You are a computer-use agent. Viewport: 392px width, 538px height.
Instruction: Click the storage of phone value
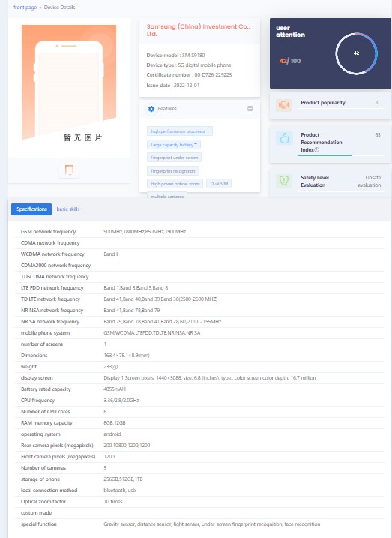tap(123, 479)
